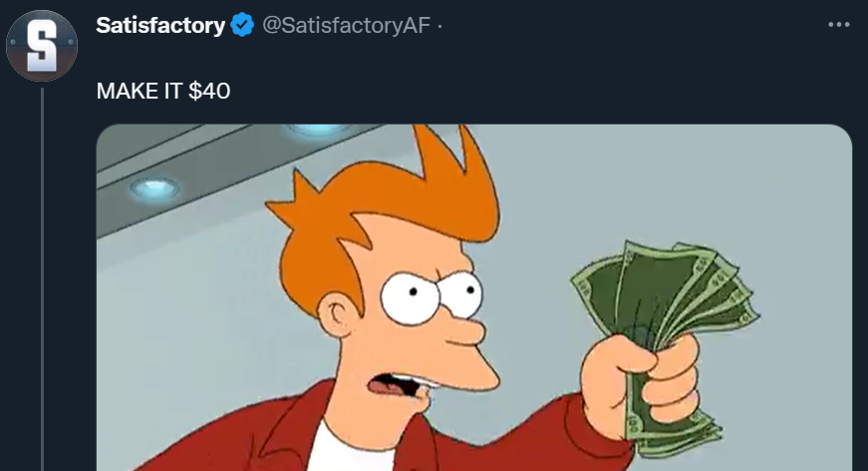Click the glowing ceiling light in the GIF

[154, 188]
